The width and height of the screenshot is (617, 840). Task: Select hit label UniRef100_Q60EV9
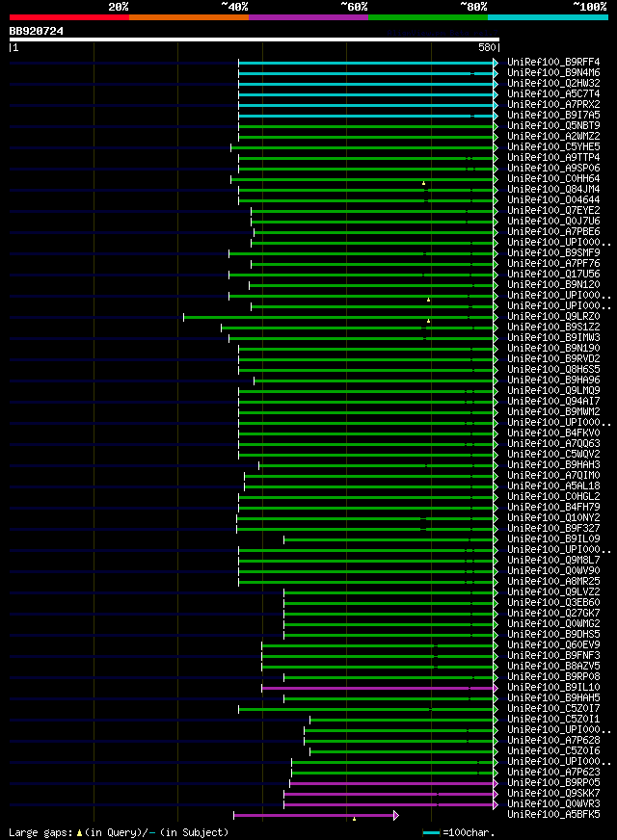(553, 645)
